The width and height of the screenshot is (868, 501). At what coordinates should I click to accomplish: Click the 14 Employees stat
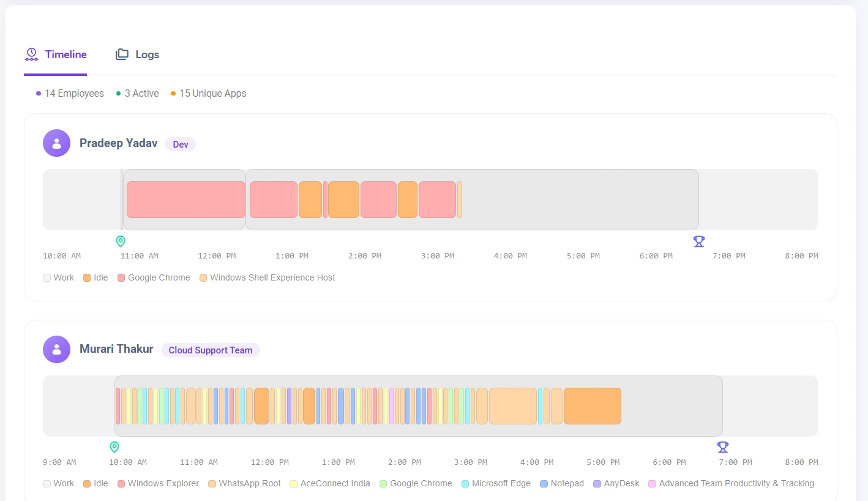click(70, 94)
